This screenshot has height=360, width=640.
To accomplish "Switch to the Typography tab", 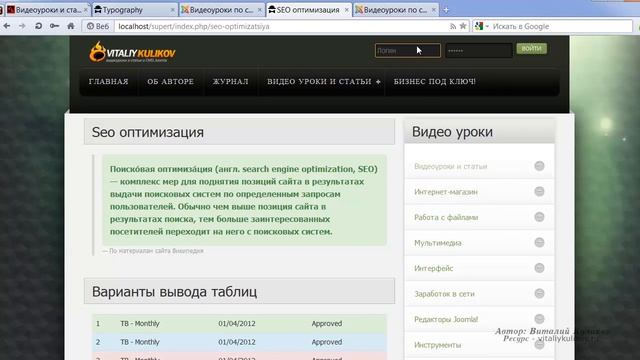I will pyautogui.click(x=134, y=10).
